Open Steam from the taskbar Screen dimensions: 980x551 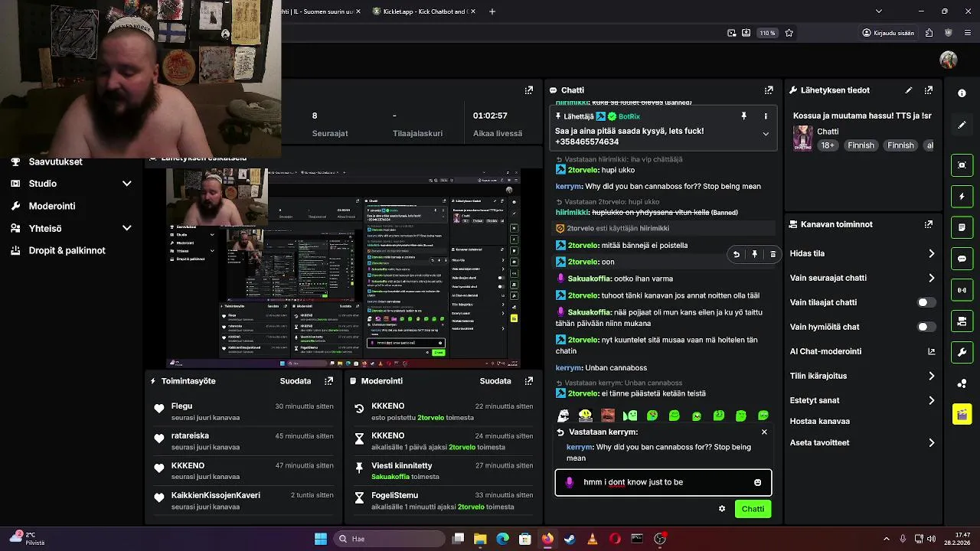pos(570,539)
